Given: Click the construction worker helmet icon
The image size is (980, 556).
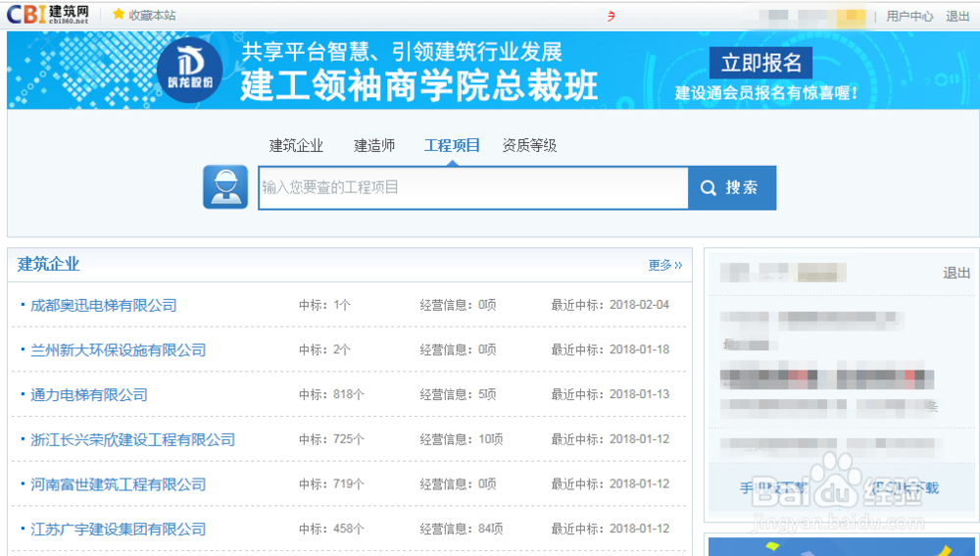Looking at the screenshot, I should (225, 187).
